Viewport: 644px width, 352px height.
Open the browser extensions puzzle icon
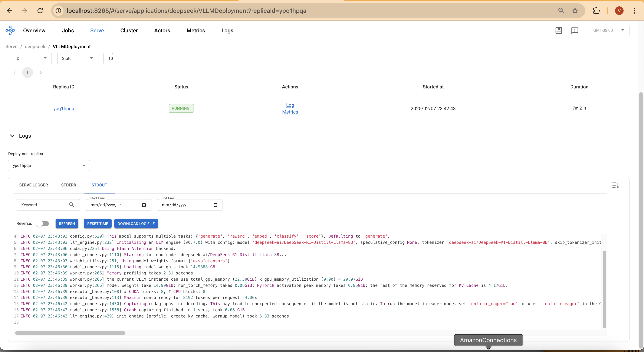[597, 11]
